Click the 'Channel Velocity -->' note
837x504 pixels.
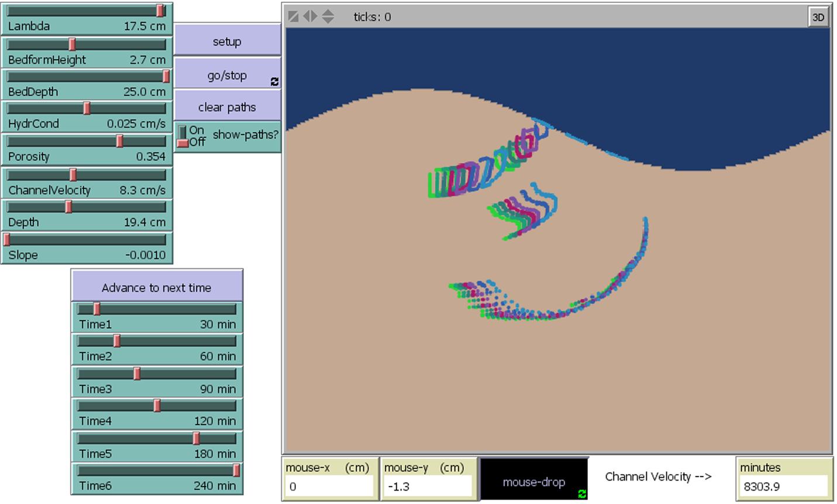658,477
